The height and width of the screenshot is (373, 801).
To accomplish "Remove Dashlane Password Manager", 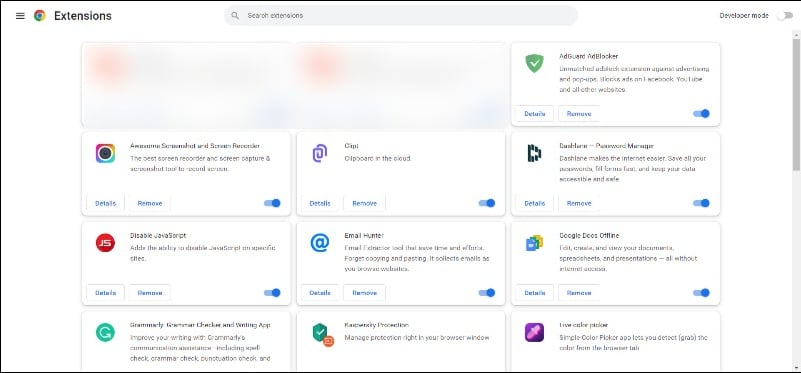I will (x=579, y=203).
